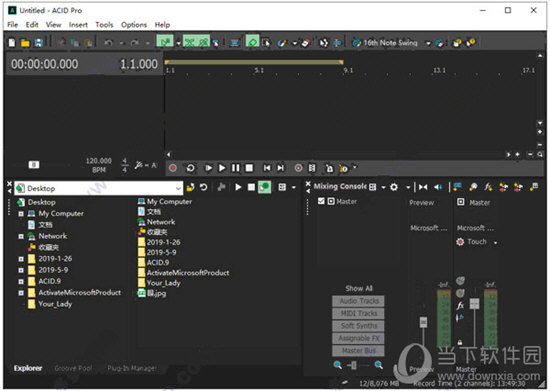550x391 pixels.
Task: Open a project via the folder icon
Action: 25,43
